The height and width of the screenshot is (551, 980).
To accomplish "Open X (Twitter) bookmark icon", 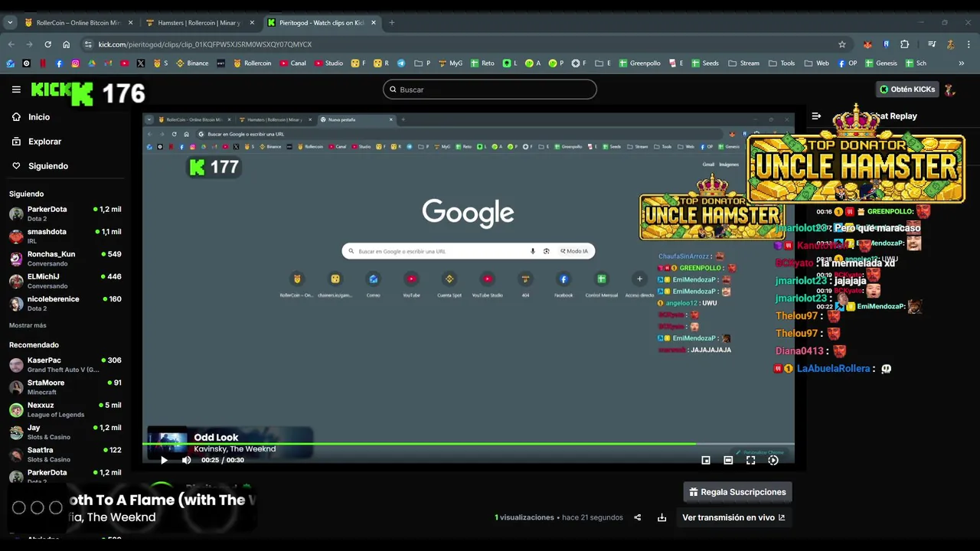I will click(141, 64).
